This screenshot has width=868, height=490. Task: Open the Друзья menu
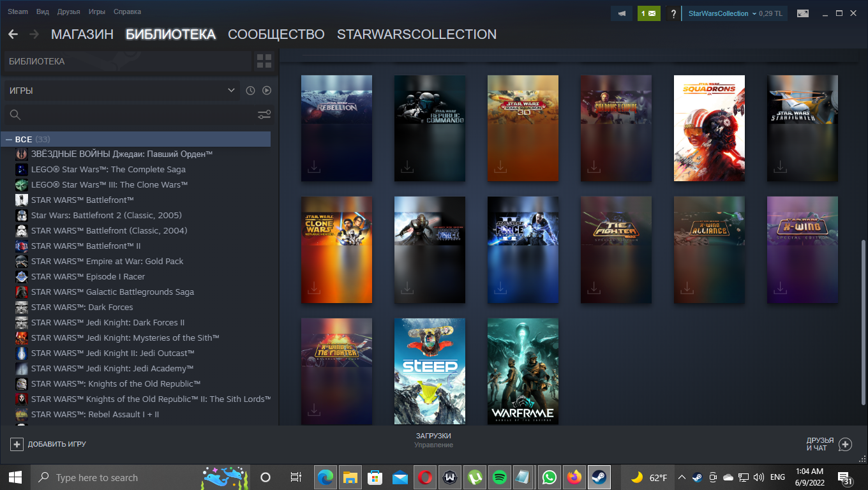point(68,11)
